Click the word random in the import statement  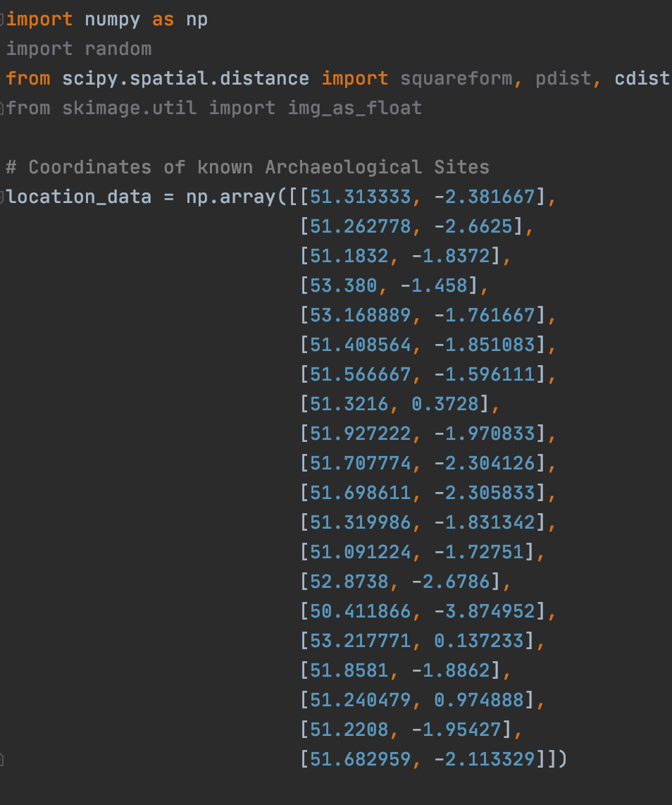click(118, 49)
